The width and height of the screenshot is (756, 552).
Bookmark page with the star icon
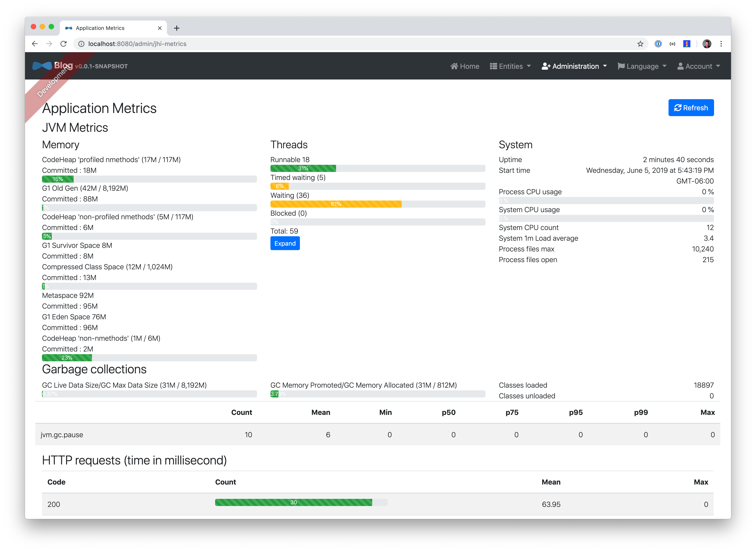click(x=640, y=44)
